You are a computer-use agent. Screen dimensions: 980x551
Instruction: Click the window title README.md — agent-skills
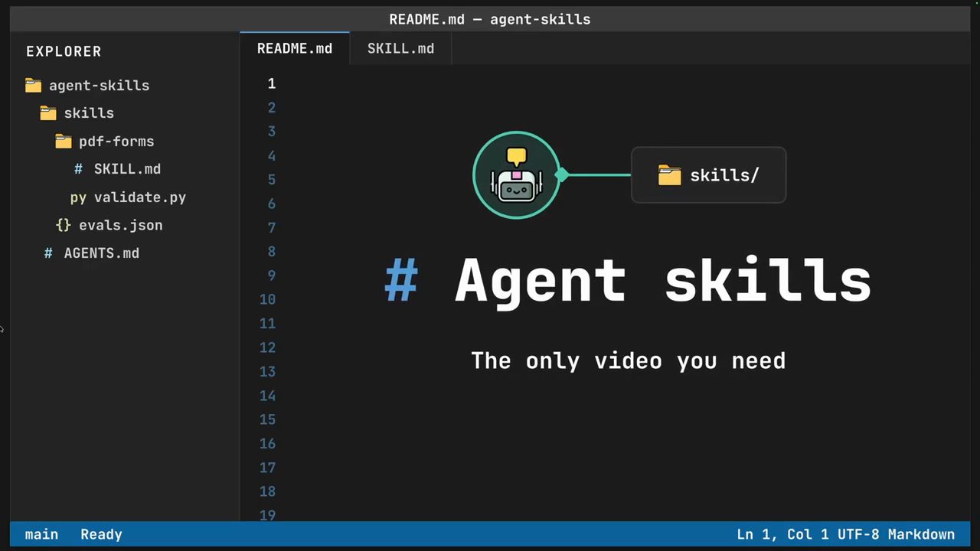[490, 19]
